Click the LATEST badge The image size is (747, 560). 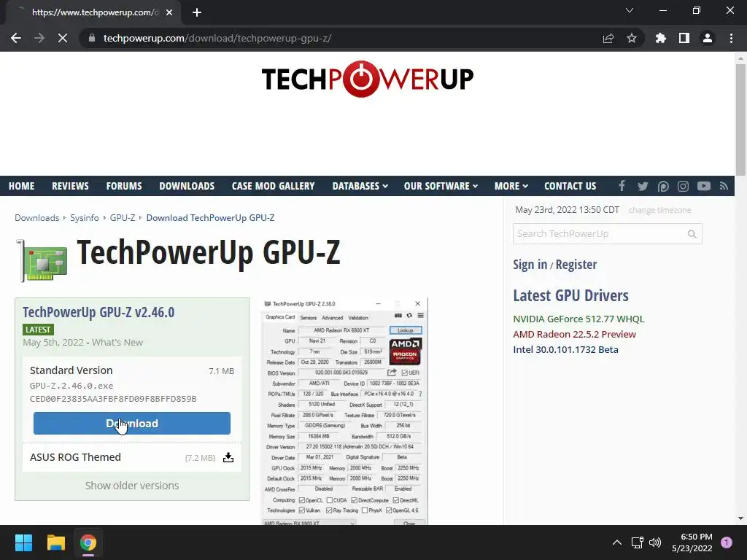pyautogui.click(x=38, y=330)
